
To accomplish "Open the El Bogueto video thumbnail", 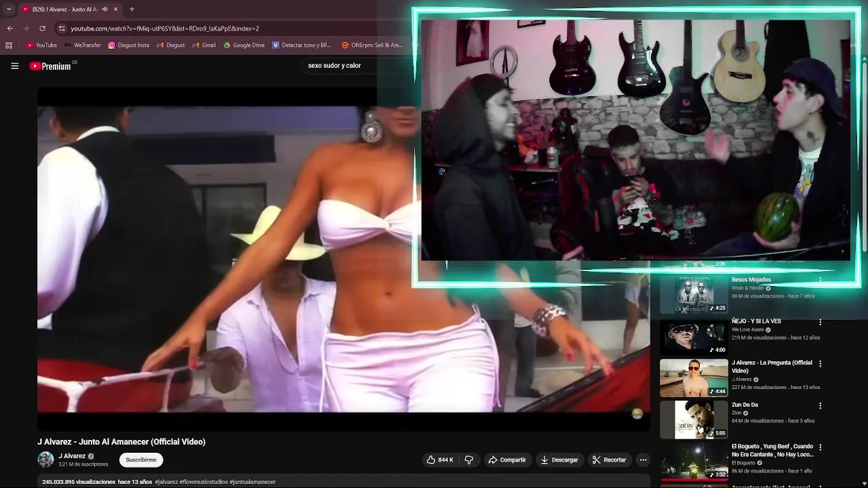I will pyautogui.click(x=694, y=462).
